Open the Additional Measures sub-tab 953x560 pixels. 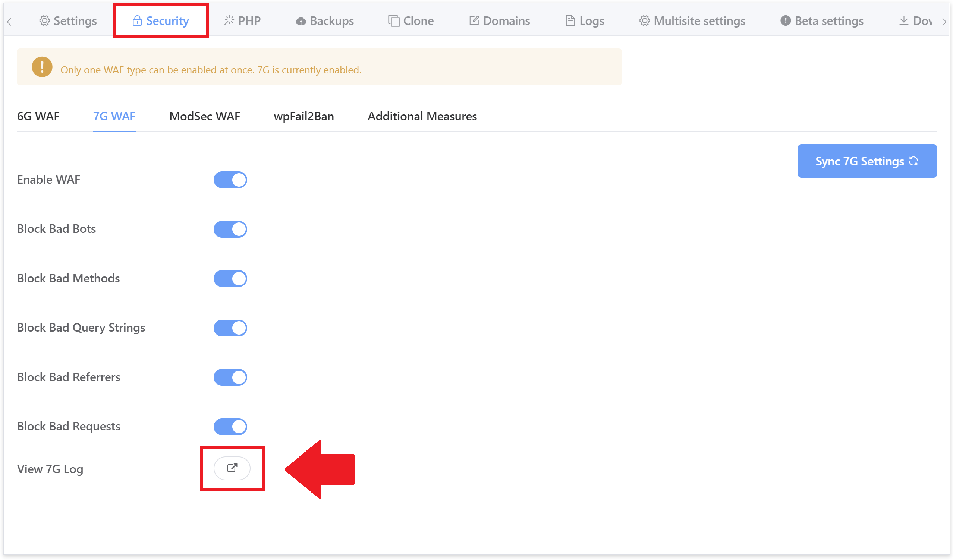[x=422, y=116]
